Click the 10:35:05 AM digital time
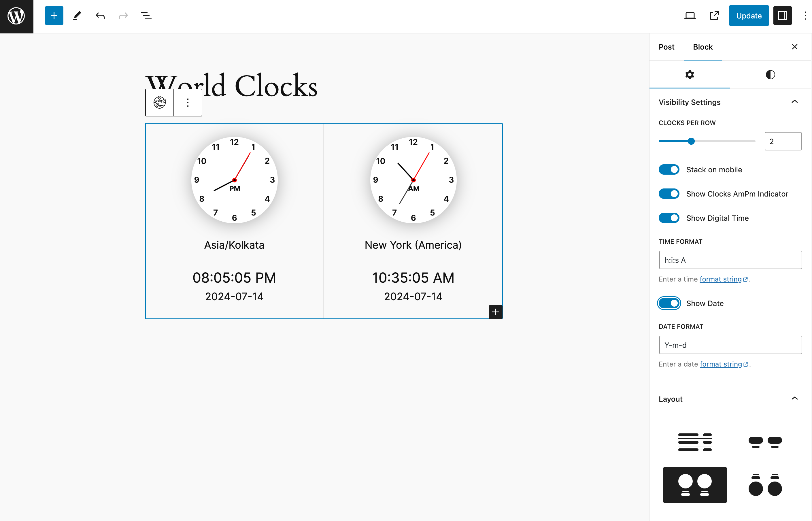Viewport: 812px width, 521px height. pyautogui.click(x=413, y=278)
